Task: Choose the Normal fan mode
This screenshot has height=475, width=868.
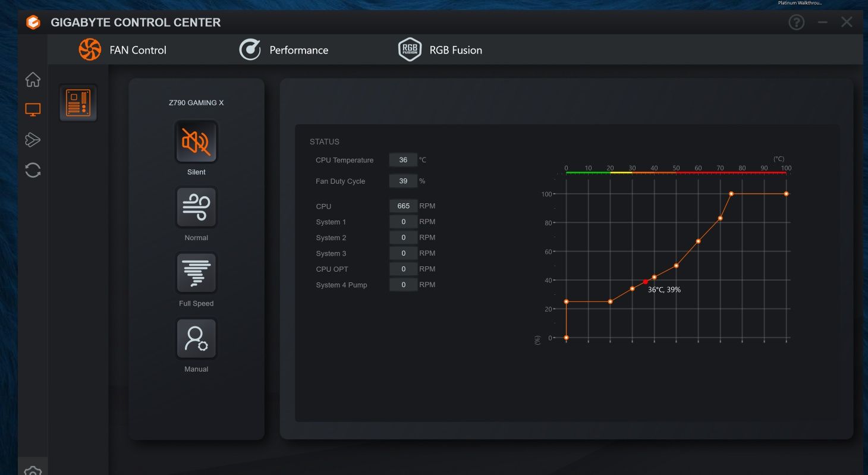Action: tap(196, 207)
